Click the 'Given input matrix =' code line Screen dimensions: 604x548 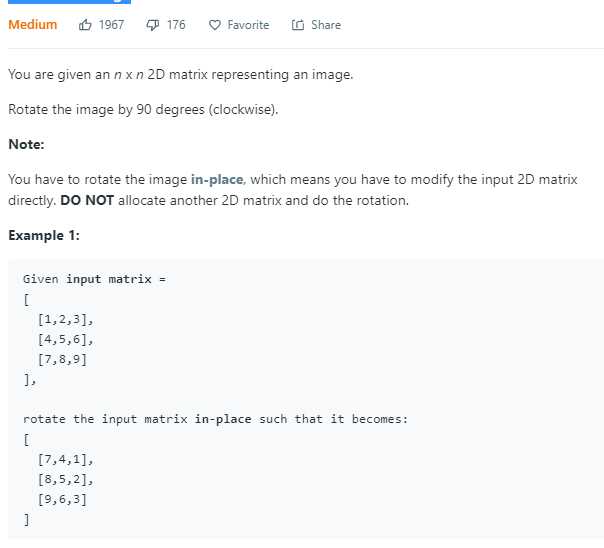point(94,279)
